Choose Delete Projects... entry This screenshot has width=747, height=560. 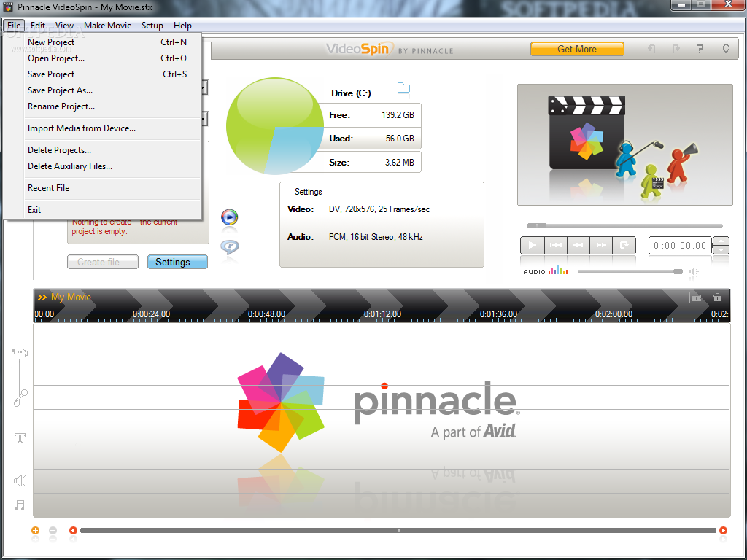pos(102,150)
